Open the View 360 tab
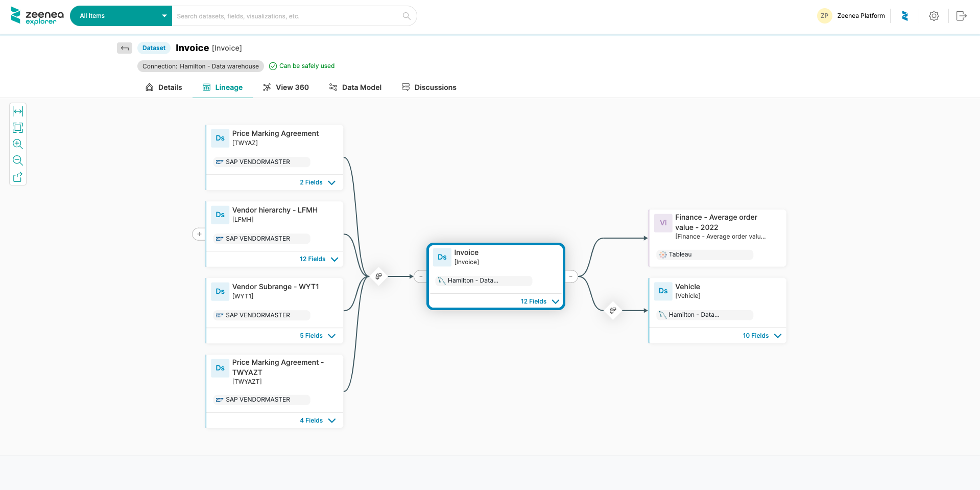 pos(286,87)
